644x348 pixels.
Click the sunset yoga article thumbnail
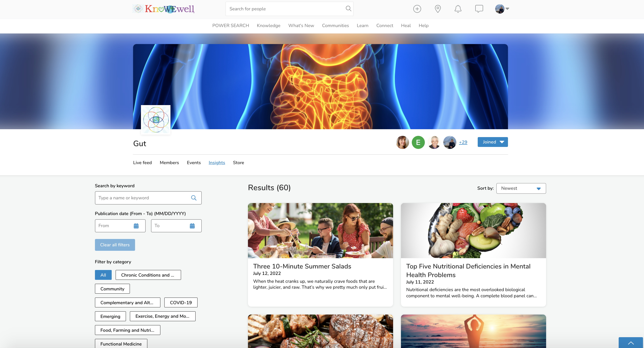473,331
